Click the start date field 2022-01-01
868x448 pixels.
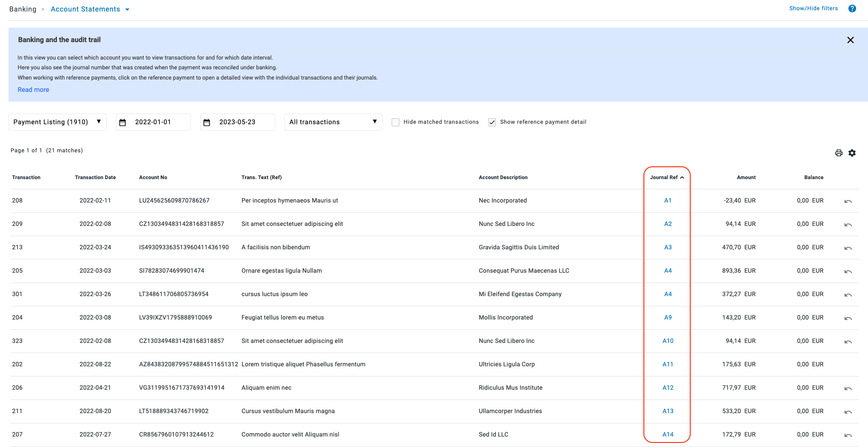coord(153,122)
